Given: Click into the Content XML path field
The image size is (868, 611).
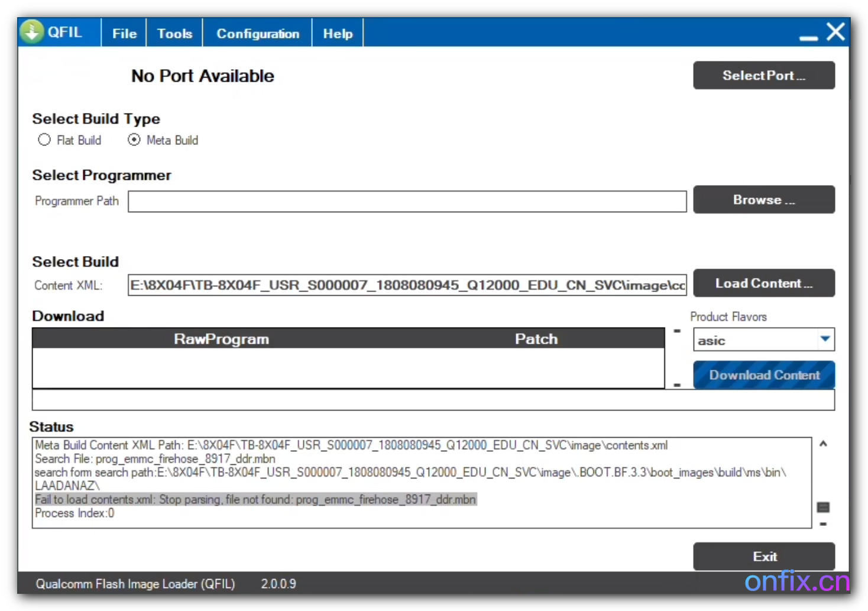Looking at the screenshot, I should coord(407,285).
